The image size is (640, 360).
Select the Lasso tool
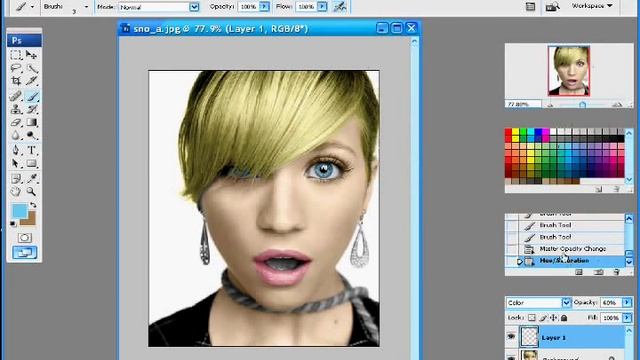click(x=16, y=68)
